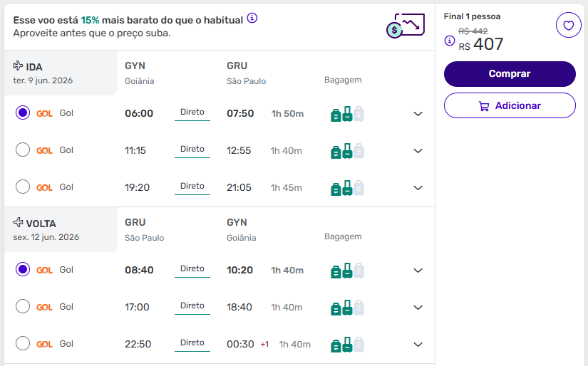This screenshot has width=588, height=366.
Task: Click info icon beside R$ 407 price
Action: 450,41
